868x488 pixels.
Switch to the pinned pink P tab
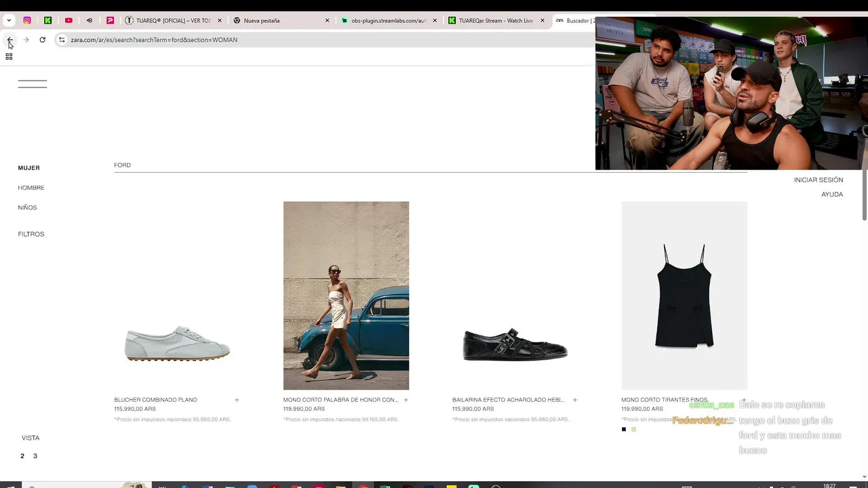point(110,20)
